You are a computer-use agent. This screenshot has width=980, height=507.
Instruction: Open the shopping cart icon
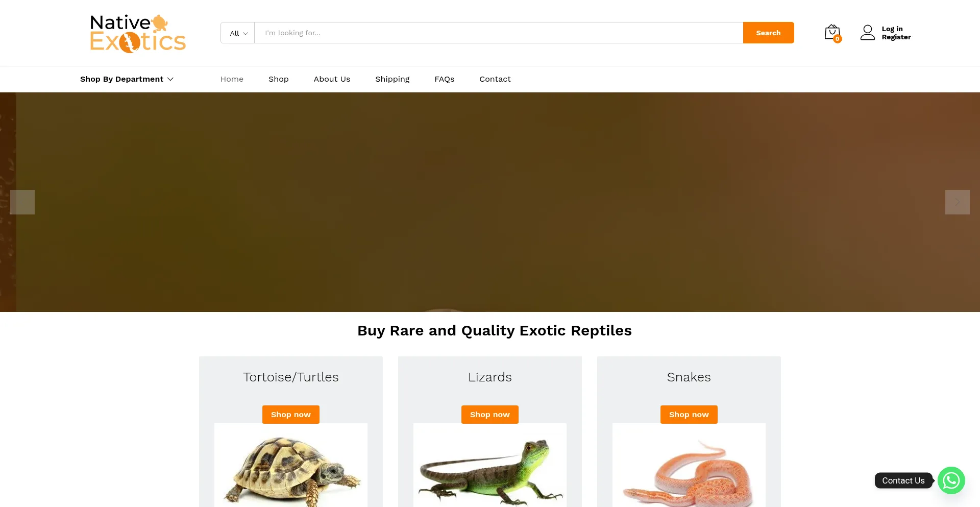tap(832, 32)
